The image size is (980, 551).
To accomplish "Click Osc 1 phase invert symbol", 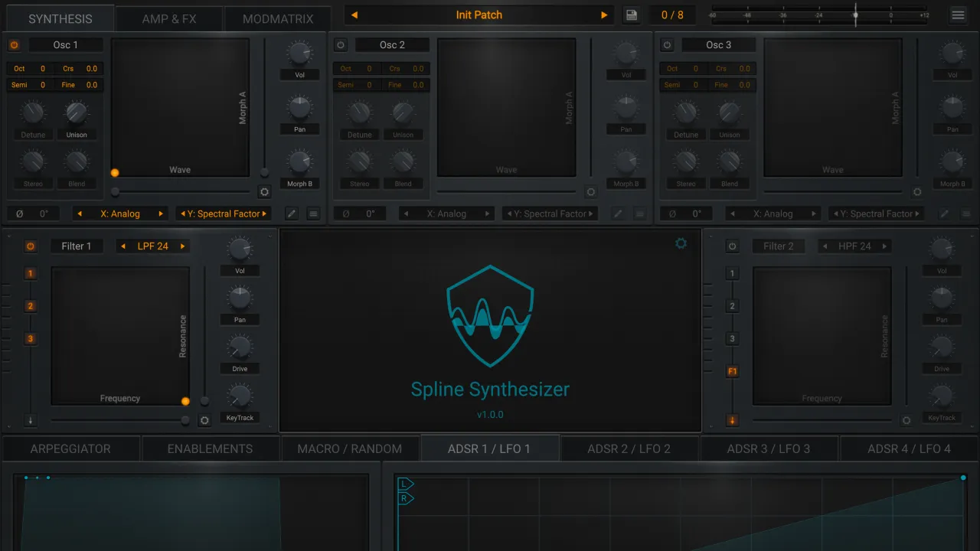I will (x=19, y=214).
